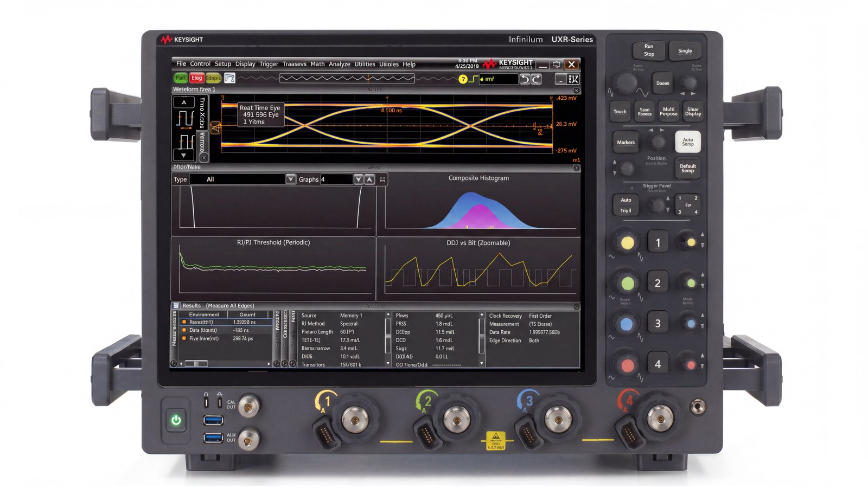Viewport: 868px width, 488px height.
Task: Click the rising edge trigger icon
Action: 474,79
